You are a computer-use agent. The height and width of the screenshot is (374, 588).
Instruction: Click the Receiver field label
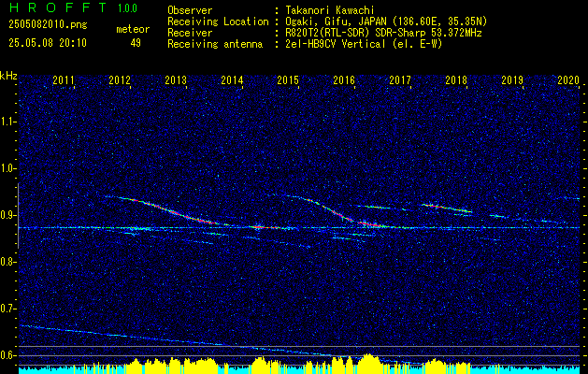click(190, 33)
